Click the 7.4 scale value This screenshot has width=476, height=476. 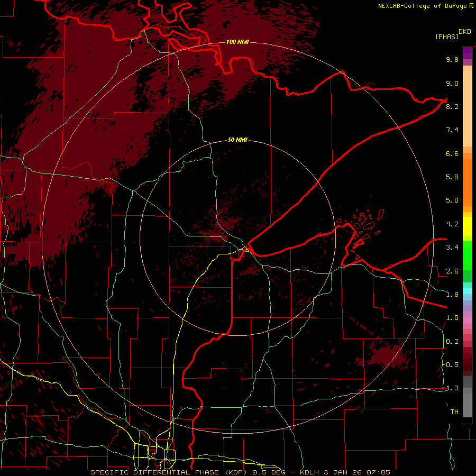452,130
